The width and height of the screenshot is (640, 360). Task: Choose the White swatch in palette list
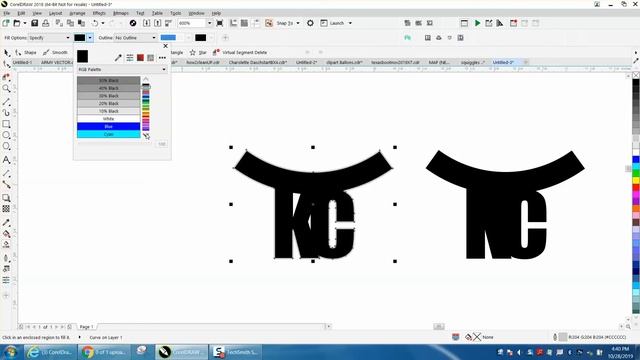(109, 119)
